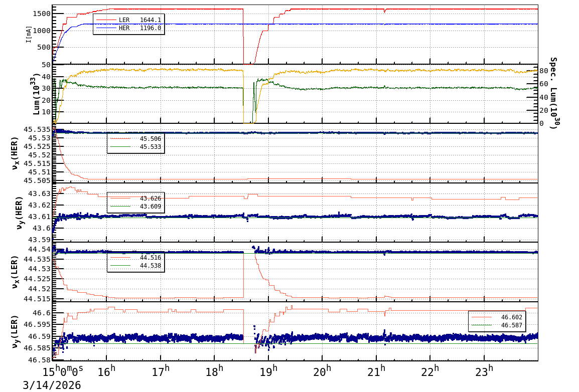The image size is (579, 392).
Task: Click the 18h time axis label
Action: pos(215,371)
